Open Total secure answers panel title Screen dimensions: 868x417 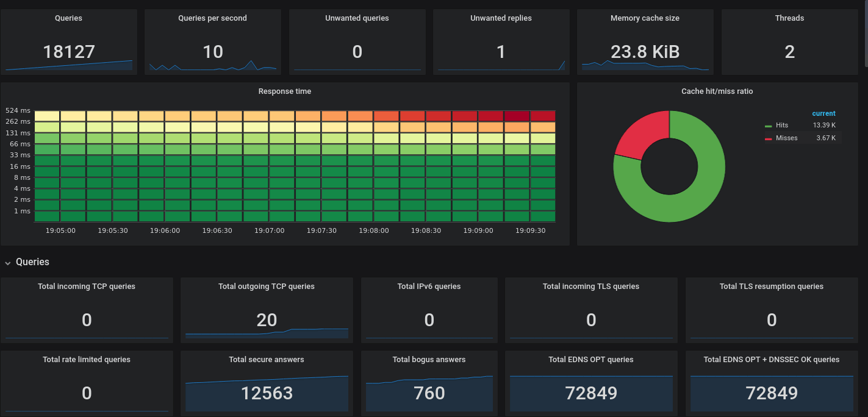[x=267, y=360]
